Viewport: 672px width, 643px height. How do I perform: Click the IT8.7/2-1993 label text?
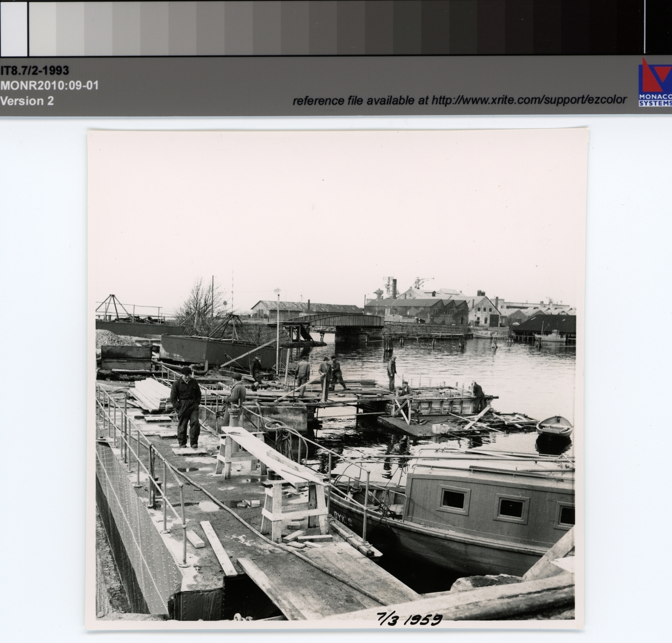point(35,71)
